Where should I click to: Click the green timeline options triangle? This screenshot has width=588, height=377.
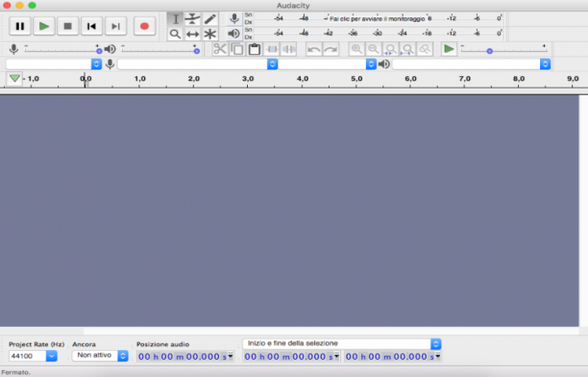coord(14,79)
